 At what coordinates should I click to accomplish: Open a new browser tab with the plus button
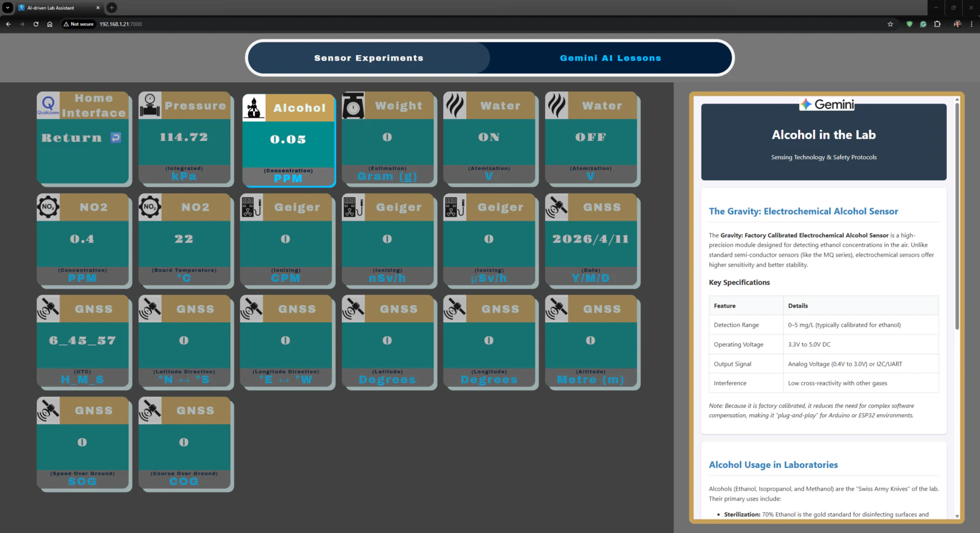(x=111, y=8)
